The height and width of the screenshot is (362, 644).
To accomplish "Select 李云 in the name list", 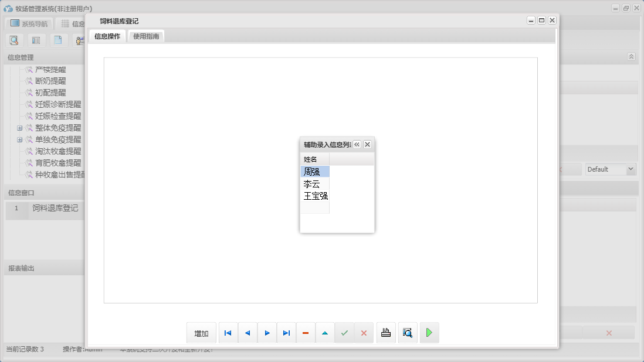I will 311,184.
